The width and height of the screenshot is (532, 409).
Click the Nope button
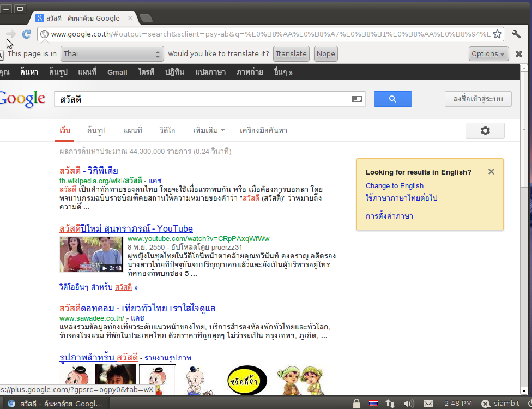pyautogui.click(x=326, y=54)
